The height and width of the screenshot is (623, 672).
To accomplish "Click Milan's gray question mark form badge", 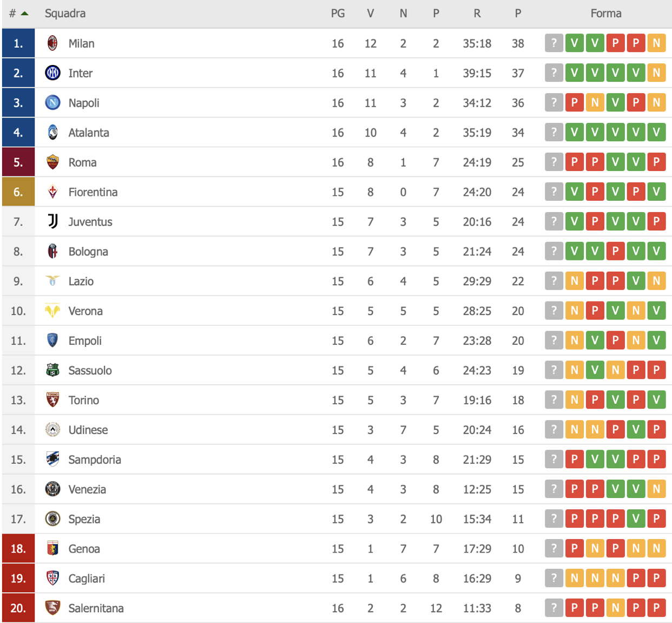I will click(554, 43).
